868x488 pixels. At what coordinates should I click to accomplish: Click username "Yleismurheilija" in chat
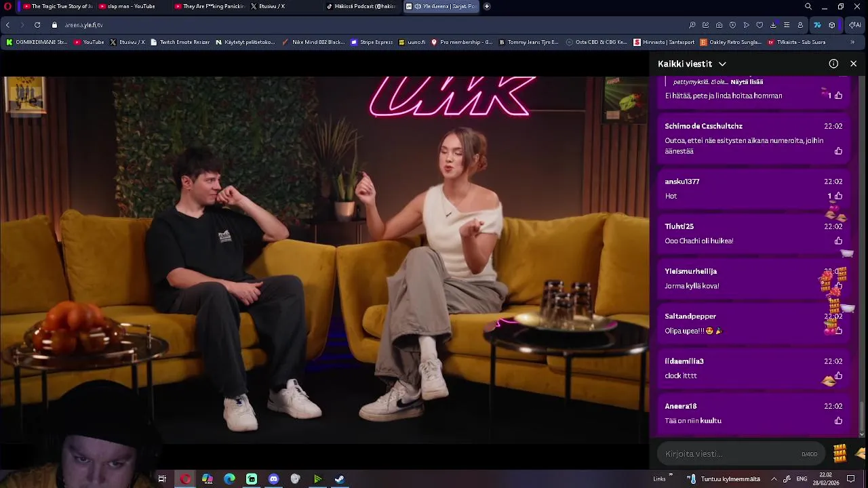click(x=690, y=271)
